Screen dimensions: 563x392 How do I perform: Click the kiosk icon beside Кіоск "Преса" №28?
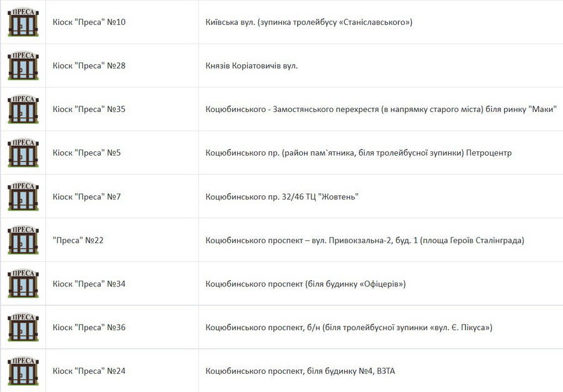(23, 66)
